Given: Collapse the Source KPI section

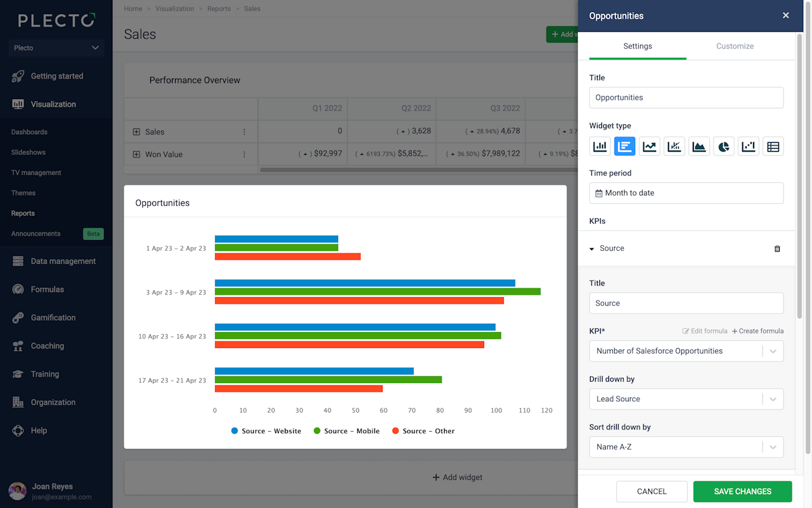Looking at the screenshot, I should 592,249.
